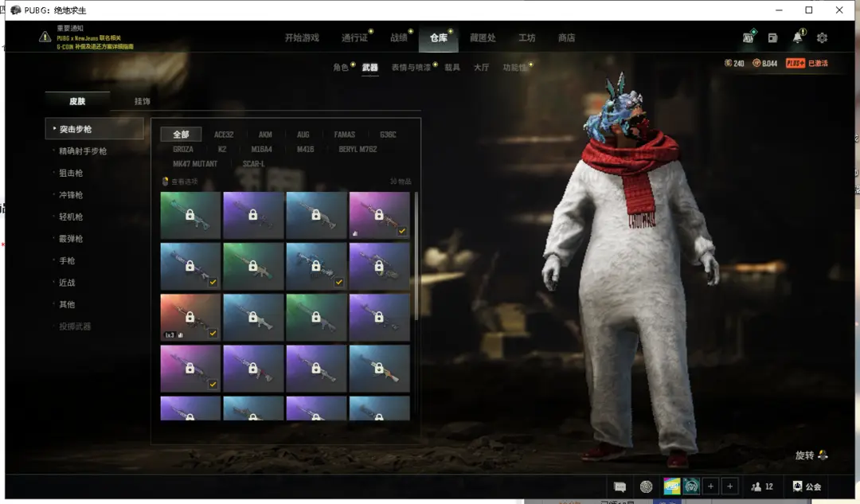Click the PLUS+ 已激活 badge

tap(806, 63)
